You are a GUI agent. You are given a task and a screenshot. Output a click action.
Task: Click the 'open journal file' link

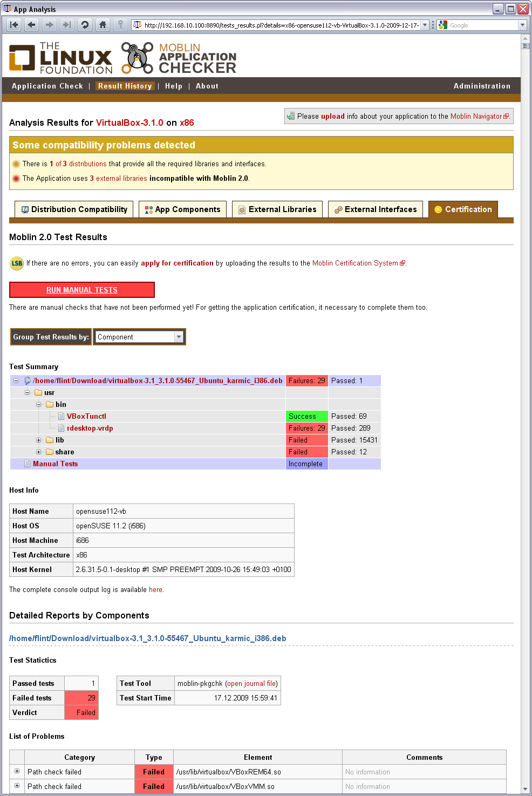pos(251,684)
